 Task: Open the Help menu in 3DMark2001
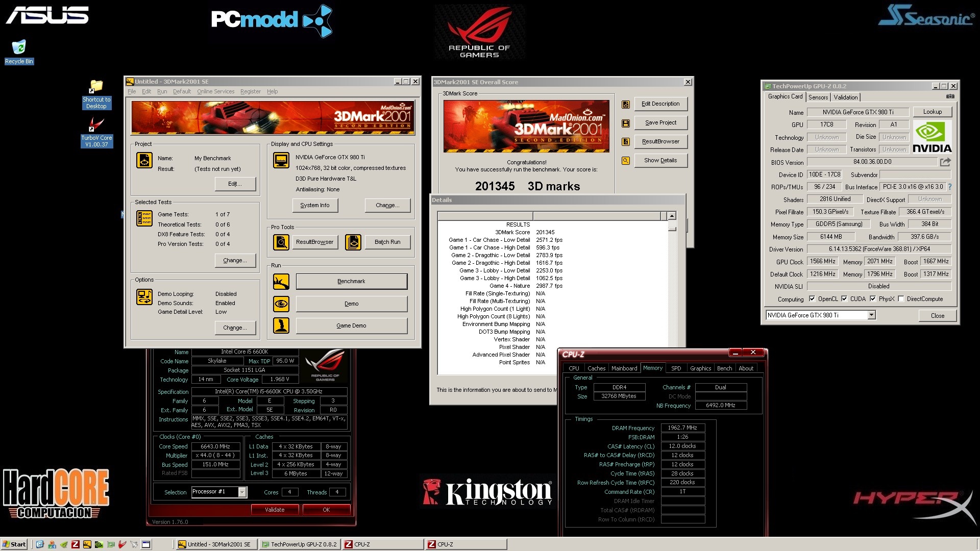point(273,92)
